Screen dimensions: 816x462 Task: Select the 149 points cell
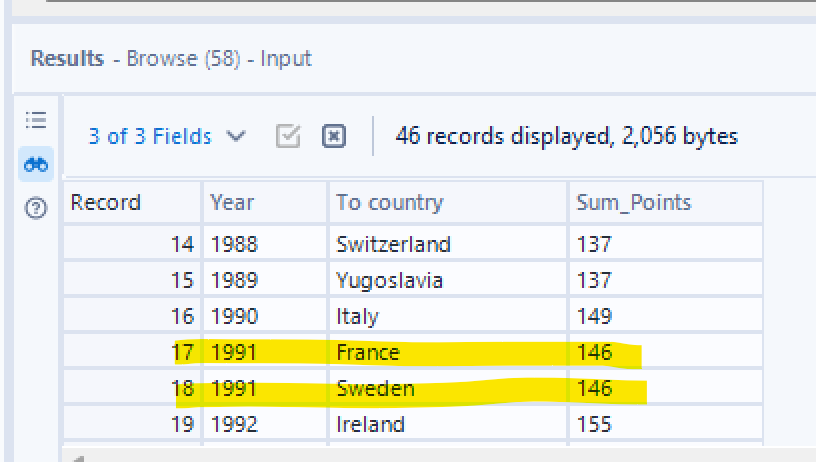pos(666,316)
